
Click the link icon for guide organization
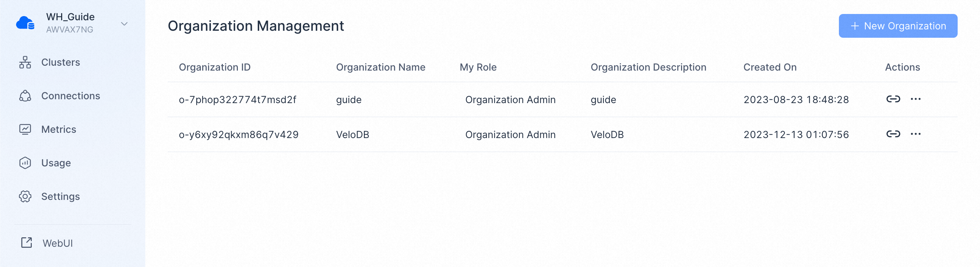pos(893,99)
